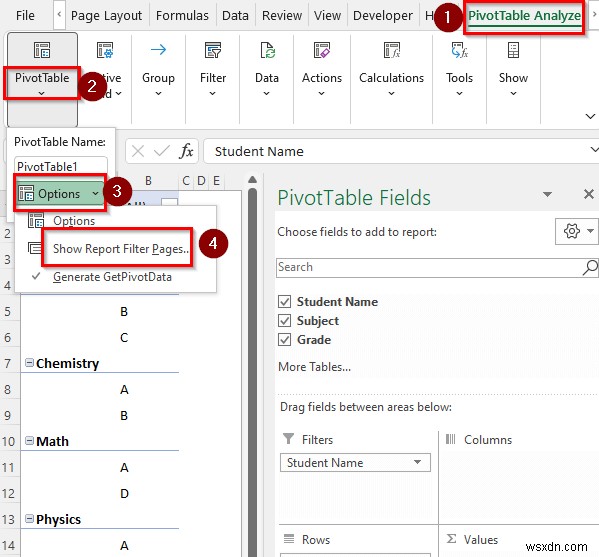599x557 pixels.
Task: Switch to the Page Layout tab
Action: point(106,16)
